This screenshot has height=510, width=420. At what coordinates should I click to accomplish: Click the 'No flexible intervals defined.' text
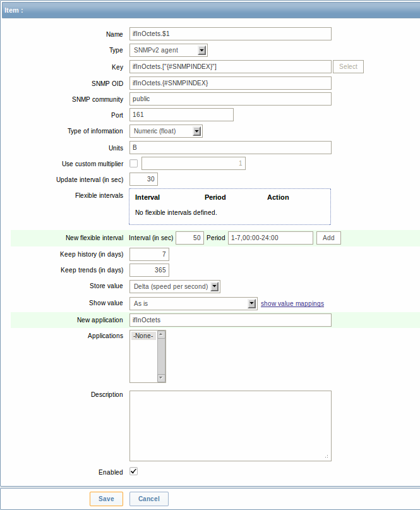176,212
